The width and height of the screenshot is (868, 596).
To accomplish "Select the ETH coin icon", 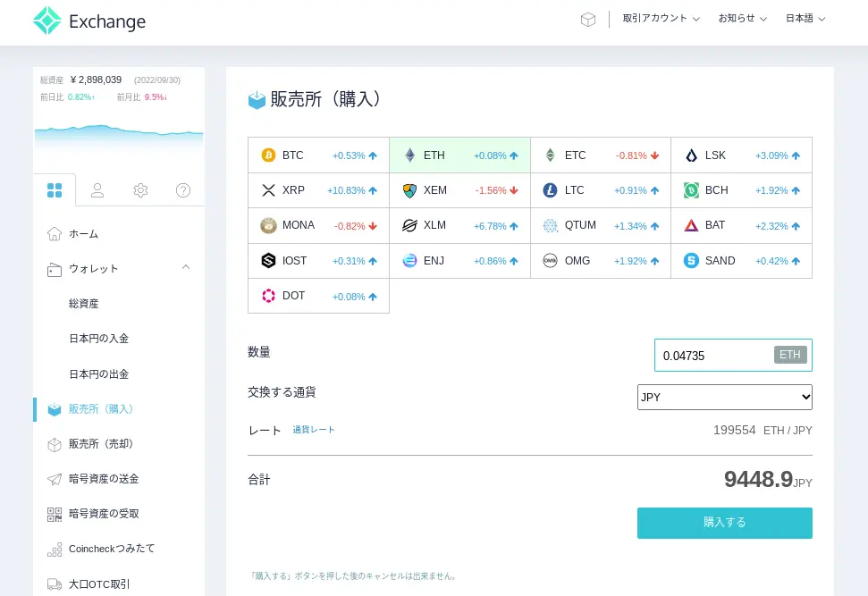I will 409,155.
